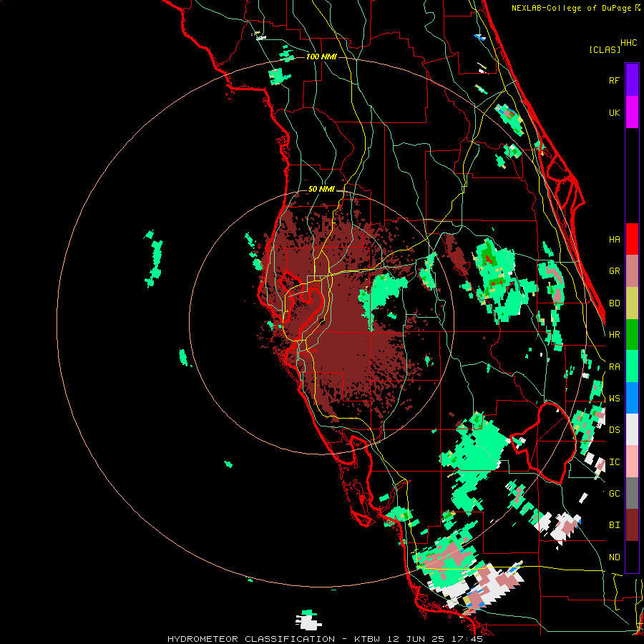This screenshot has height=644, width=644.
Task: Click the WS blue legend swatch
Action: click(x=632, y=398)
